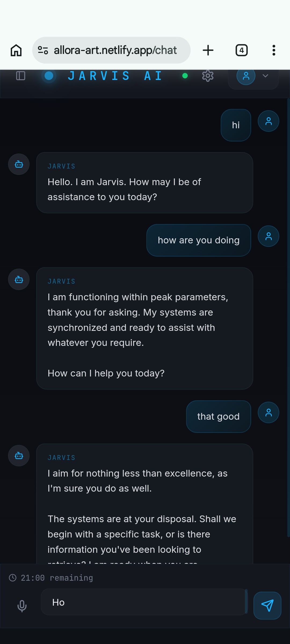Focus the message input containing "Ho"
290x644 pixels.
click(144, 602)
